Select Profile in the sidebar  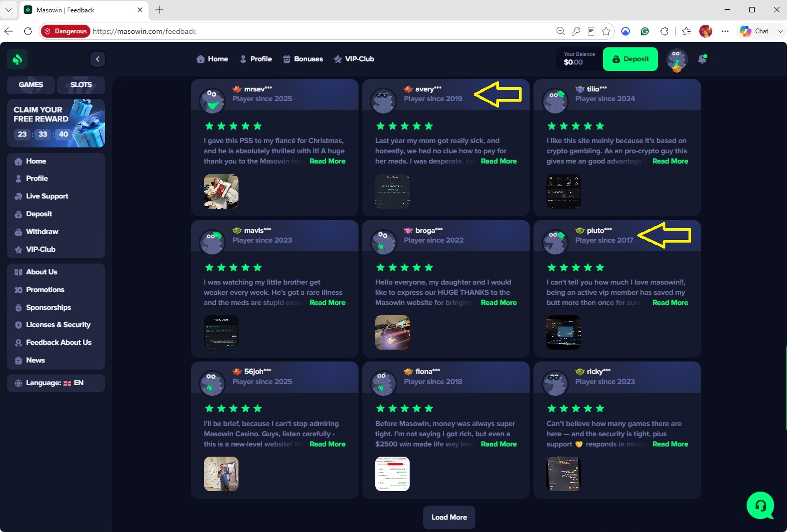point(56,179)
